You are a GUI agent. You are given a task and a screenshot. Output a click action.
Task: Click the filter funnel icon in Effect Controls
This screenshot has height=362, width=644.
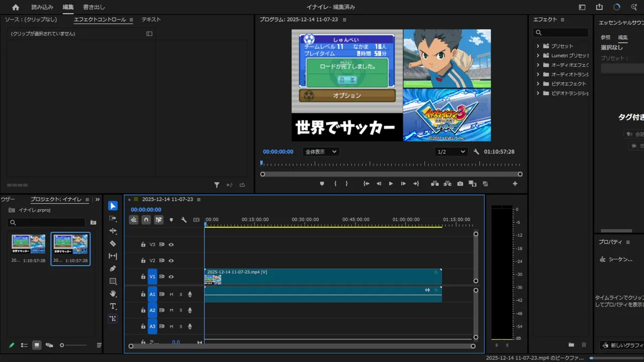pyautogui.click(x=217, y=185)
